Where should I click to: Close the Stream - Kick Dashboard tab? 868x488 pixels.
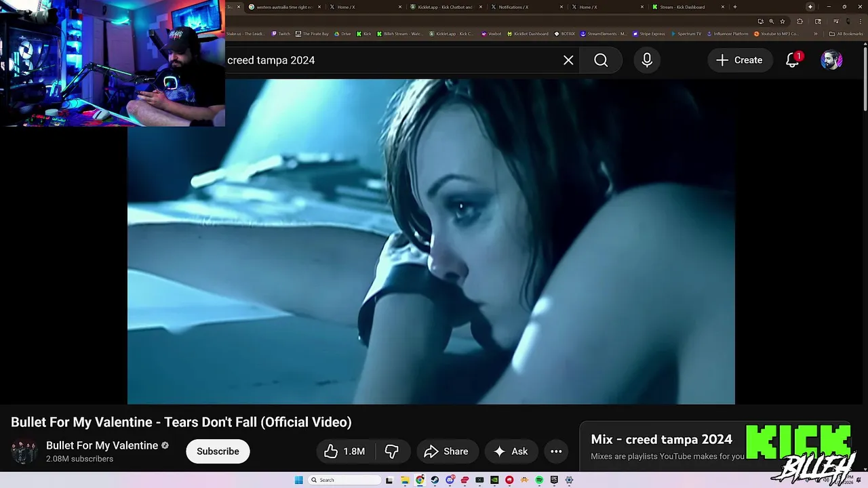point(723,7)
